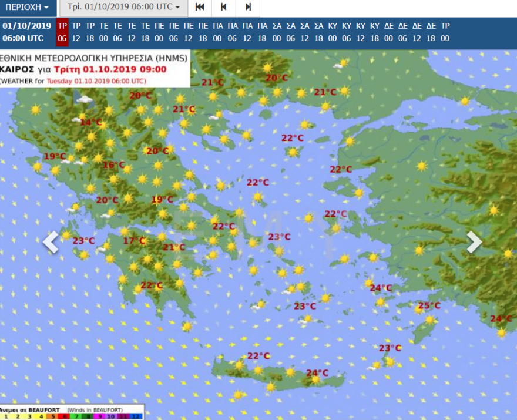Image resolution: width=517 pixels, height=420 pixels.
Task: Select the ΠΕ 12 timestep
Action: [x=189, y=33]
